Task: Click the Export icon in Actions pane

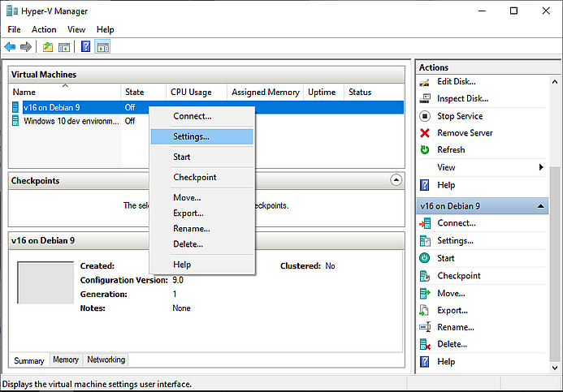Action: (424, 310)
